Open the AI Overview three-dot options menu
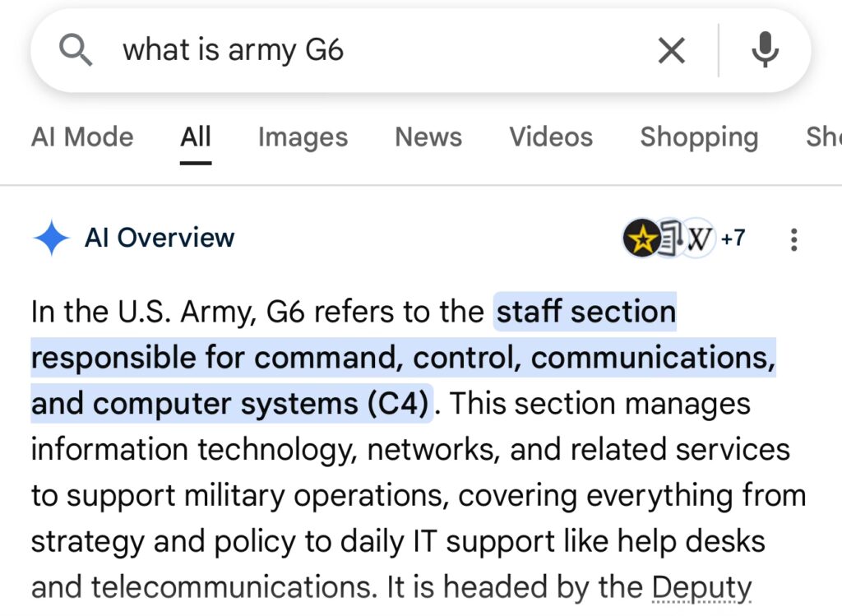This screenshot has width=842, height=616. [x=793, y=239]
